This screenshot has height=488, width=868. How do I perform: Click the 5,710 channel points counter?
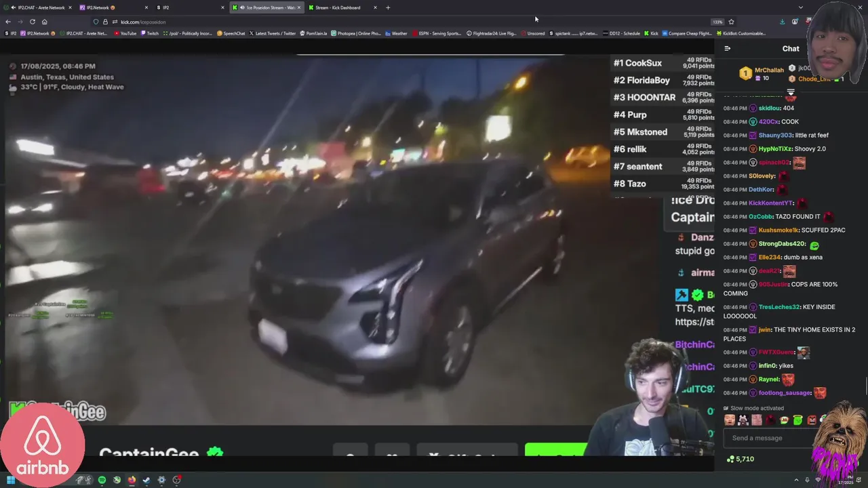tap(740, 459)
